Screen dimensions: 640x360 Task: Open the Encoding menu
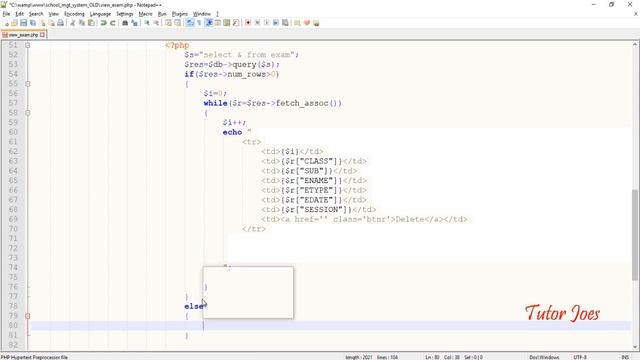tap(74, 14)
